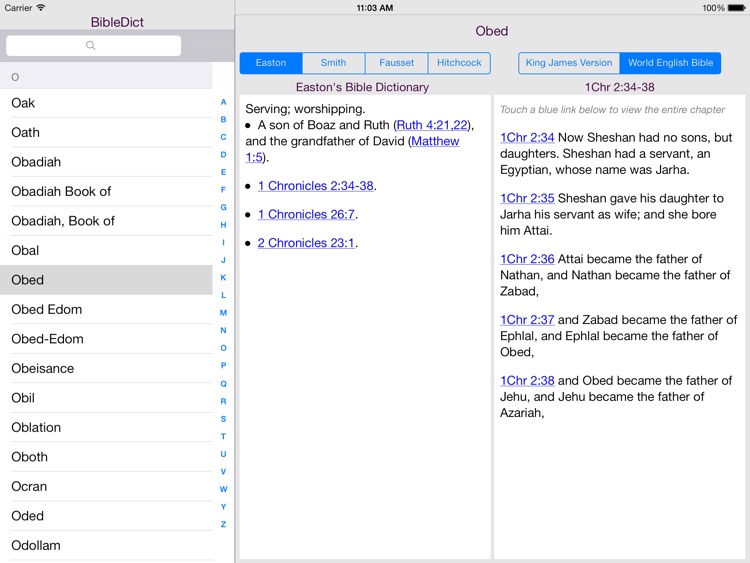The width and height of the screenshot is (750, 563).
Task: Jump to letter K in index
Action: 223,277
